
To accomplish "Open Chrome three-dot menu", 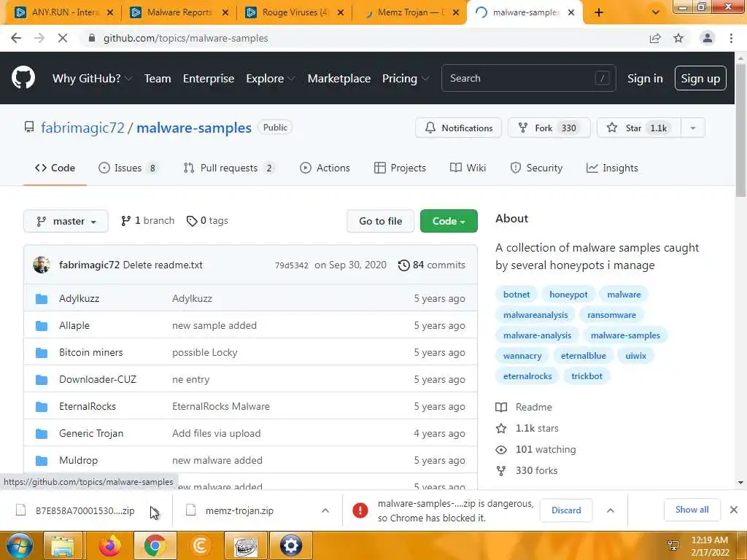I will pos(731,38).
